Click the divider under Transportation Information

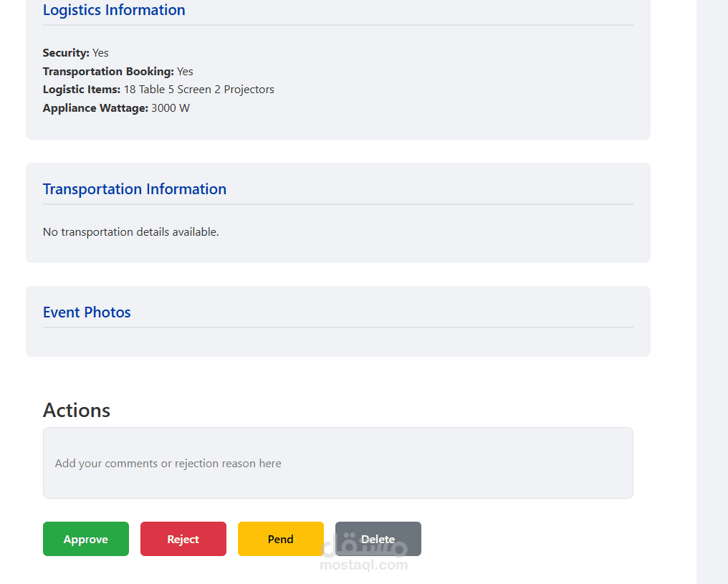[338, 204]
